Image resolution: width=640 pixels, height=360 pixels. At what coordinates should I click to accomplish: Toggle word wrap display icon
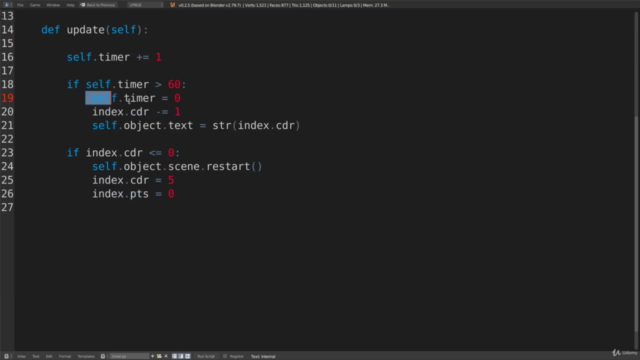181,356
